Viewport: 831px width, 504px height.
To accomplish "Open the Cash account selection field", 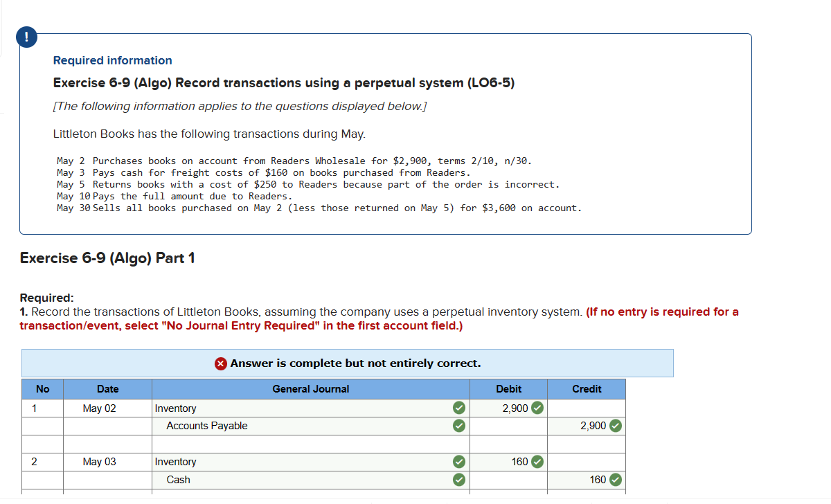I will pyautogui.click(x=298, y=479).
